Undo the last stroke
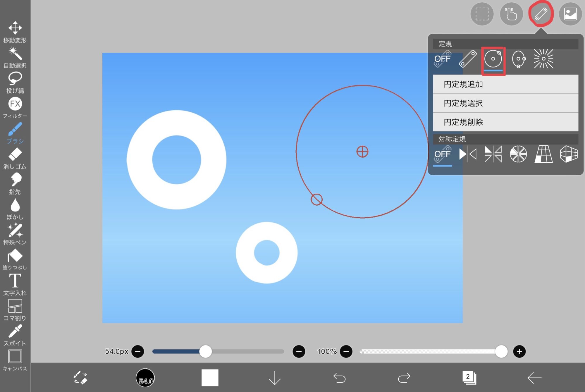 (339, 378)
